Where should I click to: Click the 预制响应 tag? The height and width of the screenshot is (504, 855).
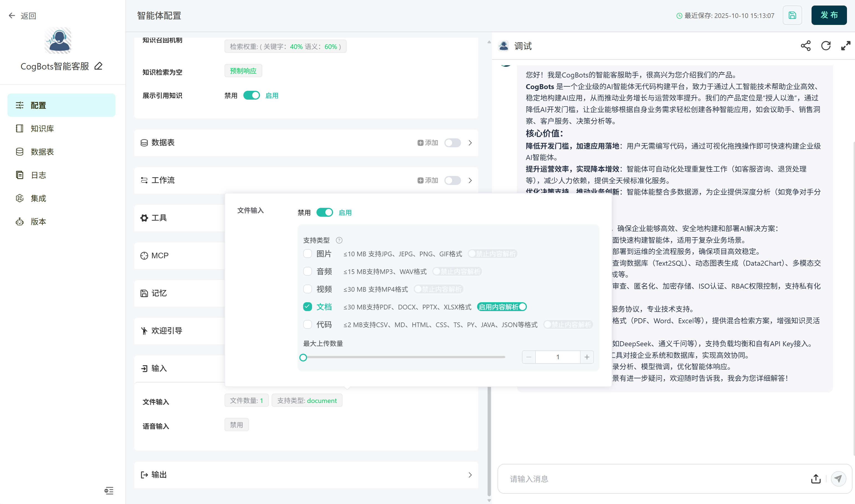[x=243, y=71]
